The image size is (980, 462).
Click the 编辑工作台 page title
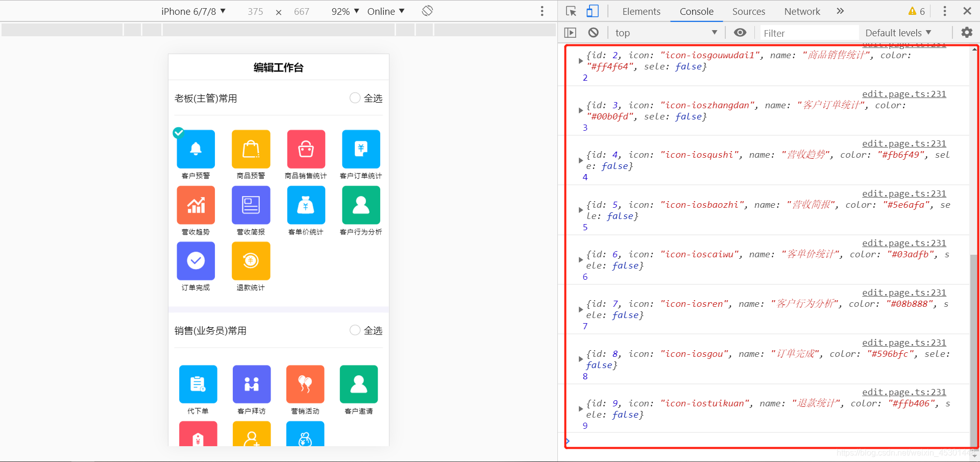pos(279,67)
